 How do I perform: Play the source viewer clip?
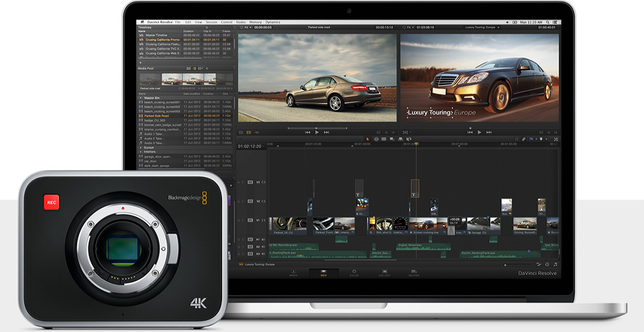point(317,132)
